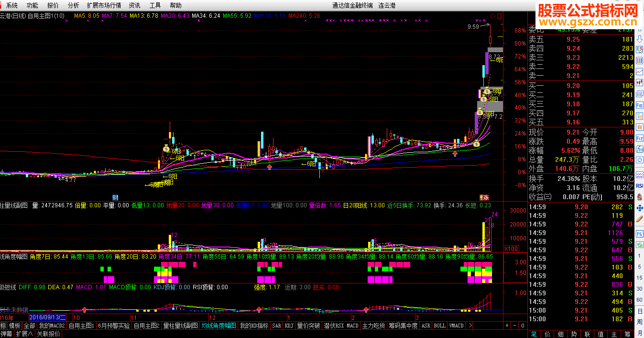Open the F10 company info icon
This screenshot has height=338, width=644.
tap(640, 105)
